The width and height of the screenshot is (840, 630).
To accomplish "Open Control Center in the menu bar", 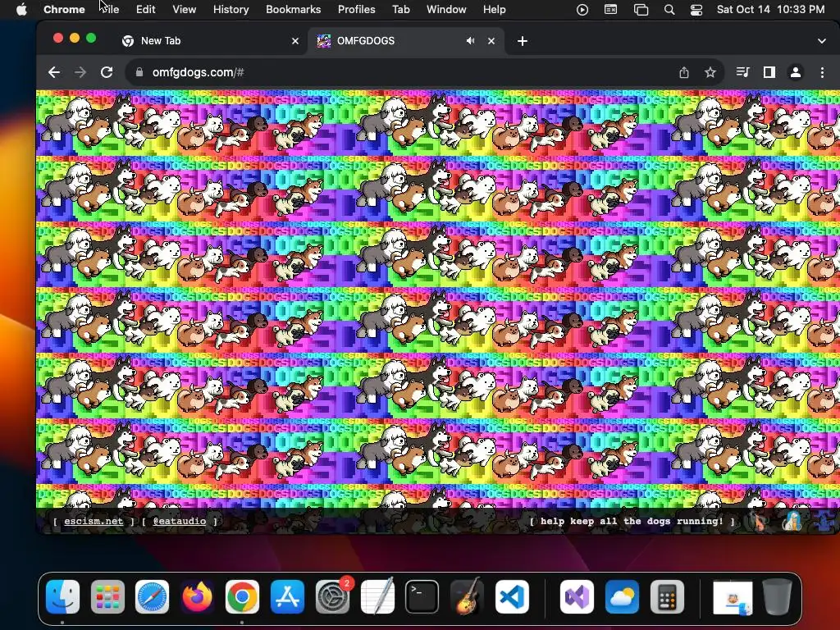I will (x=696, y=9).
